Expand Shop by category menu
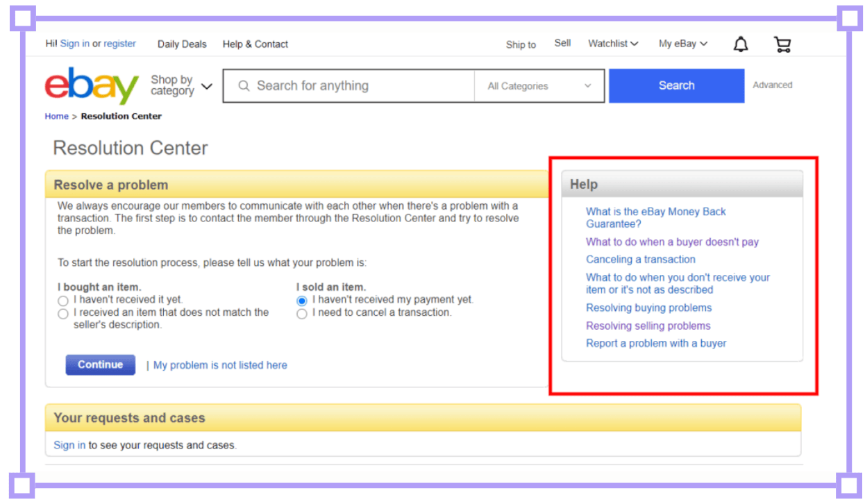The image size is (865, 504). click(181, 85)
